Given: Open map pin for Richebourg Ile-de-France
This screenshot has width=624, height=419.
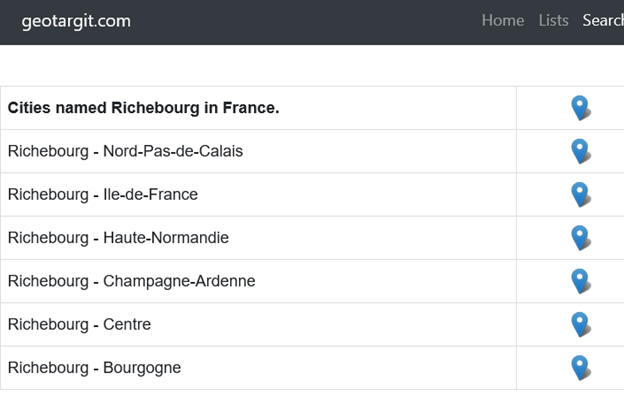Looking at the screenshot, I should pyautogui.click(x=581, y=195).
